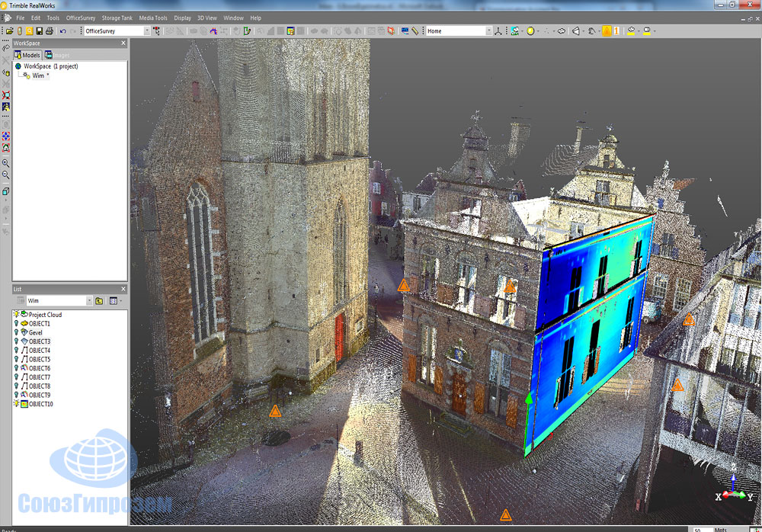
Task: Open the Window menu
Action: coord(233,18)
